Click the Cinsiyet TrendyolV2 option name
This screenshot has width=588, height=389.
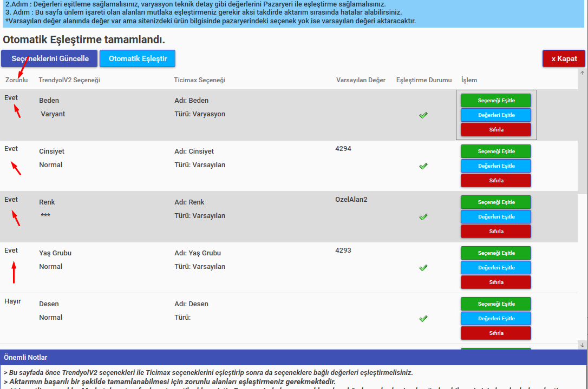(52, 151)
